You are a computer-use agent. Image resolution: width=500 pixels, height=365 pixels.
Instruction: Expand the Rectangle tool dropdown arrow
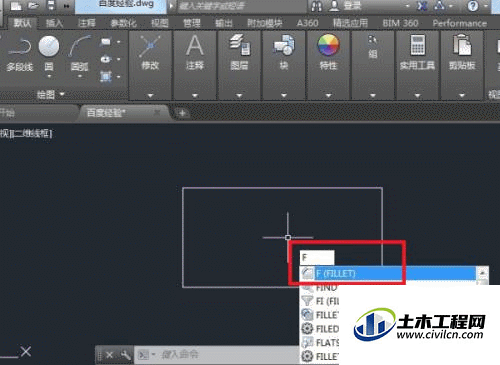[x=118, y=42]
